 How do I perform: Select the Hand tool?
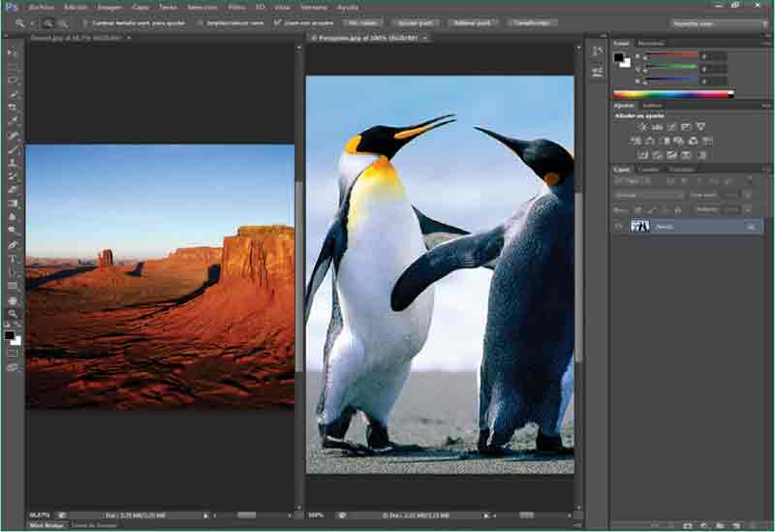pos(13,299)
